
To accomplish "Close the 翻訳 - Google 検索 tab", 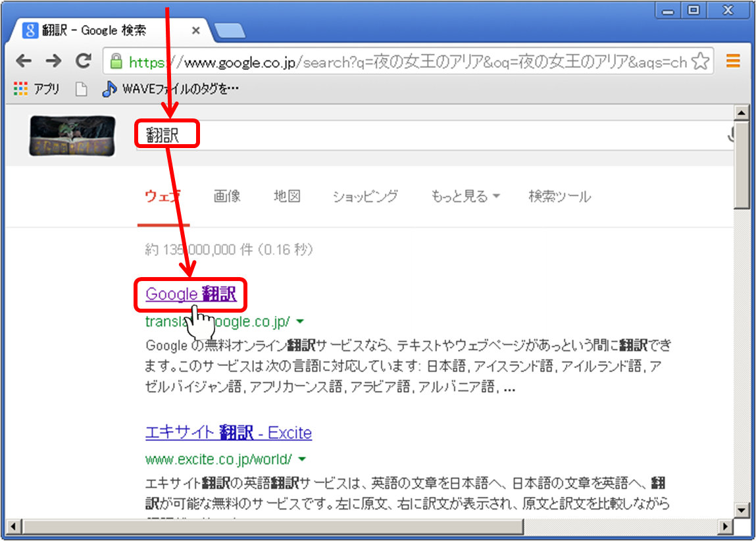I will [196, 31].
